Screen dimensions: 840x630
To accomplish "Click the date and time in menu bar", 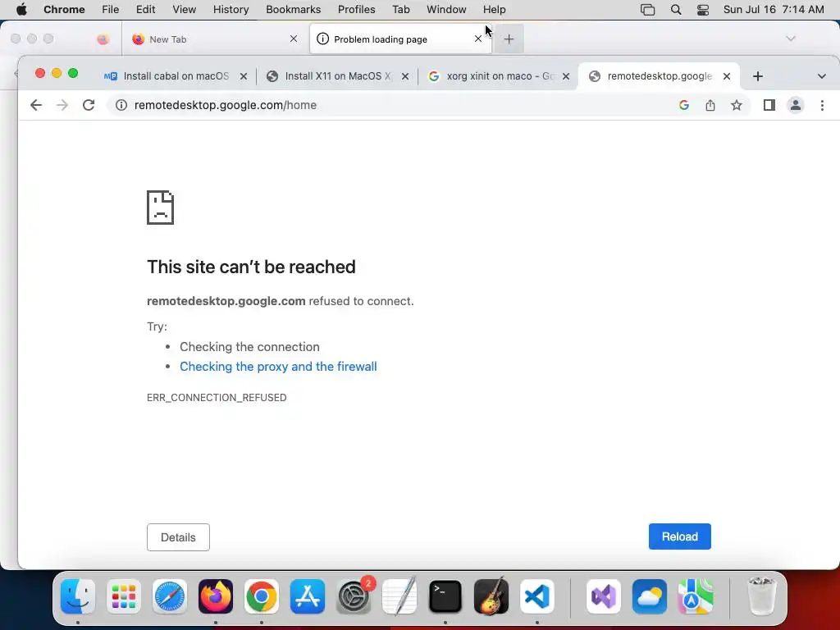I will pyautogui.click(x=774, y=10).
